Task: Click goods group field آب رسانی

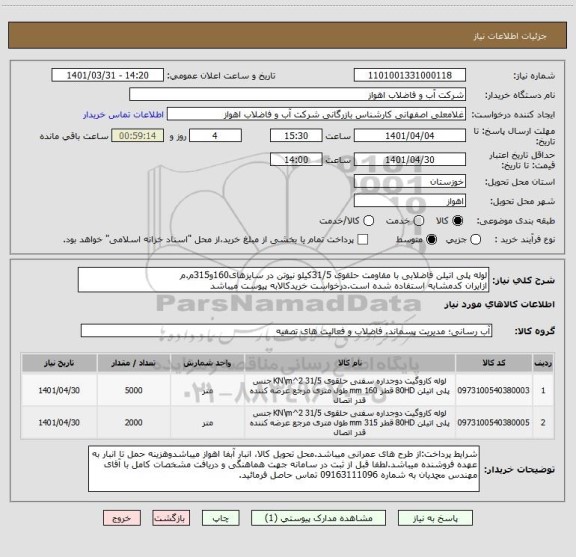Action: [286, 331]
